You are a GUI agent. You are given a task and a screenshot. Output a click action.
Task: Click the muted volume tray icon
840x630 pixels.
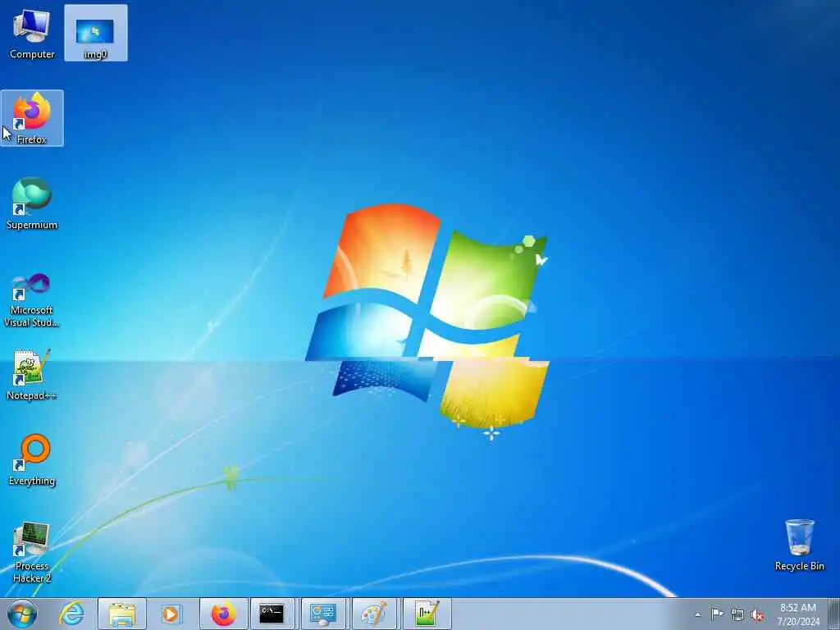[757, 614]
